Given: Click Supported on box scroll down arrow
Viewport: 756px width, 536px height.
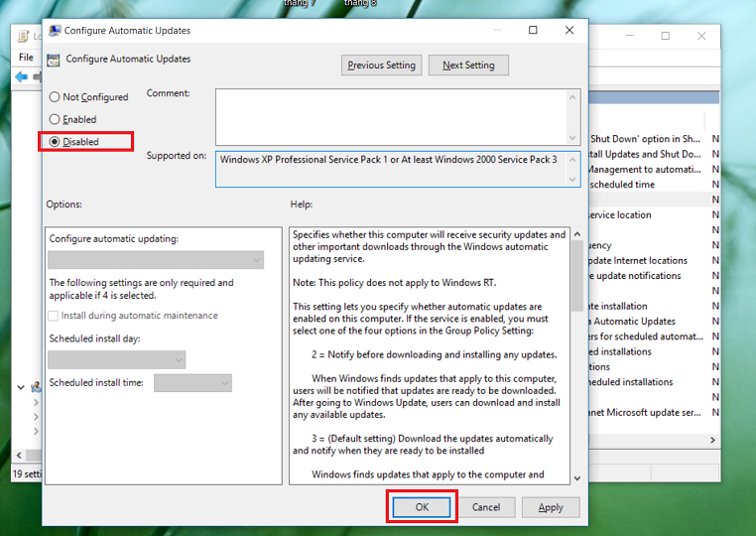Looking at the screenshot, I should (572, 180).
